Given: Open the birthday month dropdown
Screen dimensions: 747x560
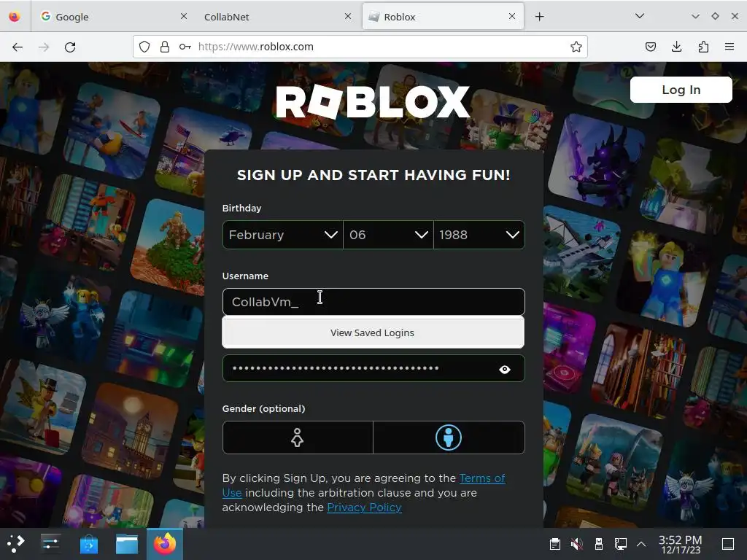Looking at the screenshot, I should pos(282,235).
